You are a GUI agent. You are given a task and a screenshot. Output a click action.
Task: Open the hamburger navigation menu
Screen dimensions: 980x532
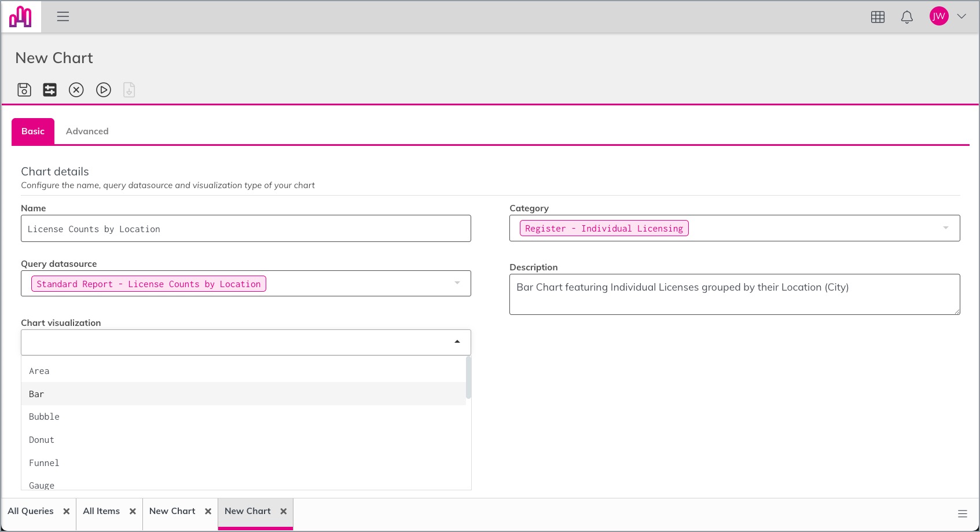[x=63, y=16]
